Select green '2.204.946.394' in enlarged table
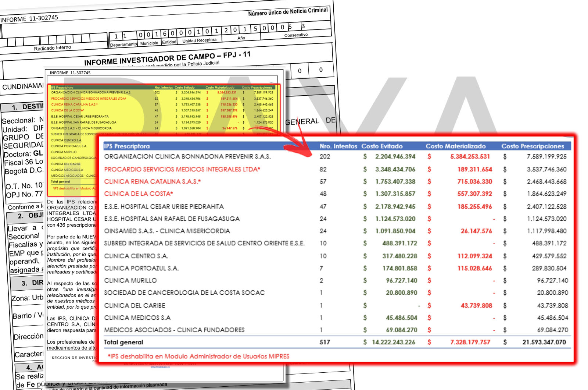588x390 pixels. [x=395, y=156]
